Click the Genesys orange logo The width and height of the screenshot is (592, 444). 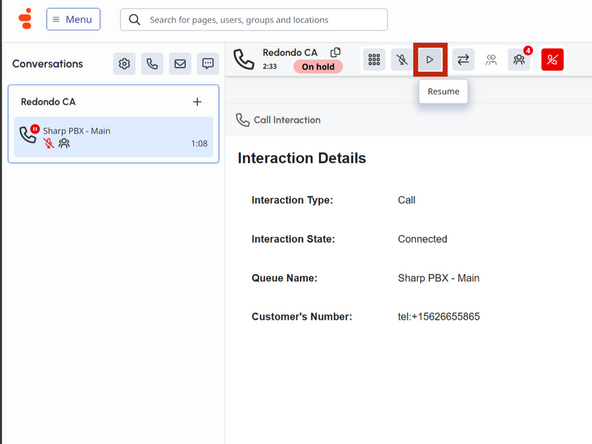pos(25,18)
